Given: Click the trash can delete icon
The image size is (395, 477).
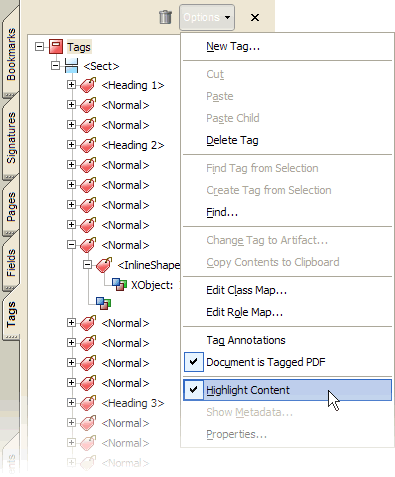Looking at the screenshot, I should click(x=165, y=17).
